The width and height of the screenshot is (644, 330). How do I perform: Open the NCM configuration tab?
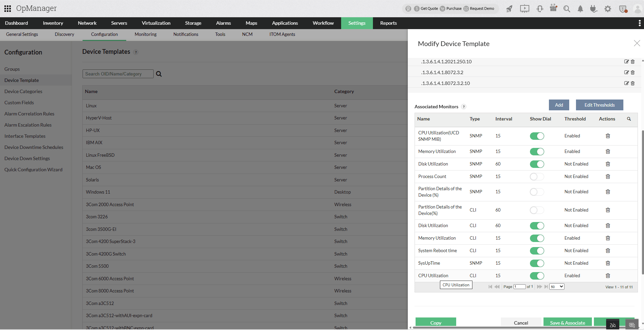click(247, 34)
